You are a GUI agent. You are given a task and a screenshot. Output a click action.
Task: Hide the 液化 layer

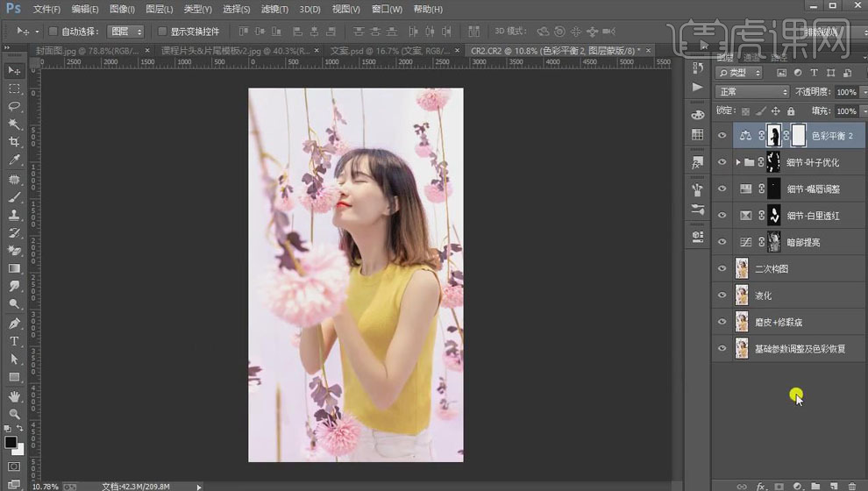tap(722, 295)
